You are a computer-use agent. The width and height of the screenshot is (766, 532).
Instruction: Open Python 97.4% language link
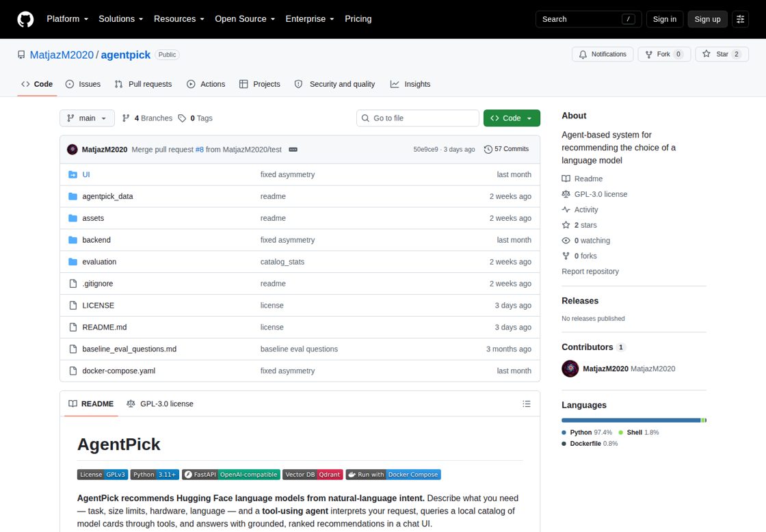tap(587, 432)
